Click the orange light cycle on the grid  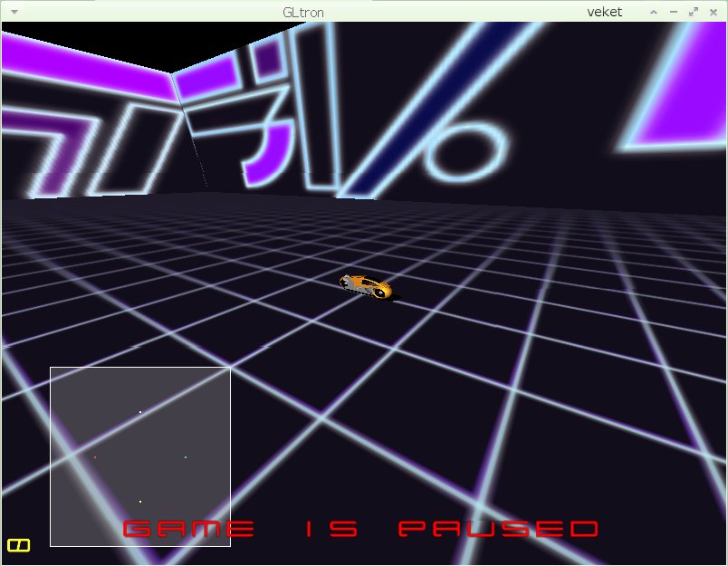(366, 287)
